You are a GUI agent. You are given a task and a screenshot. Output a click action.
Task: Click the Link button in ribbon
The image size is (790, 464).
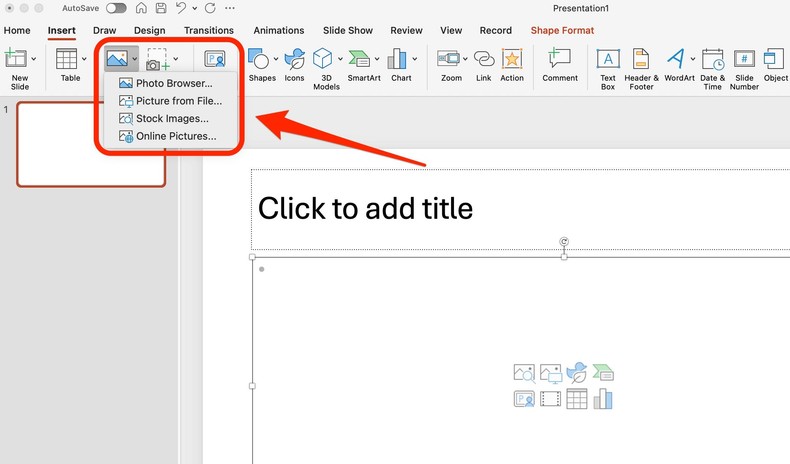tap(484, 60)
